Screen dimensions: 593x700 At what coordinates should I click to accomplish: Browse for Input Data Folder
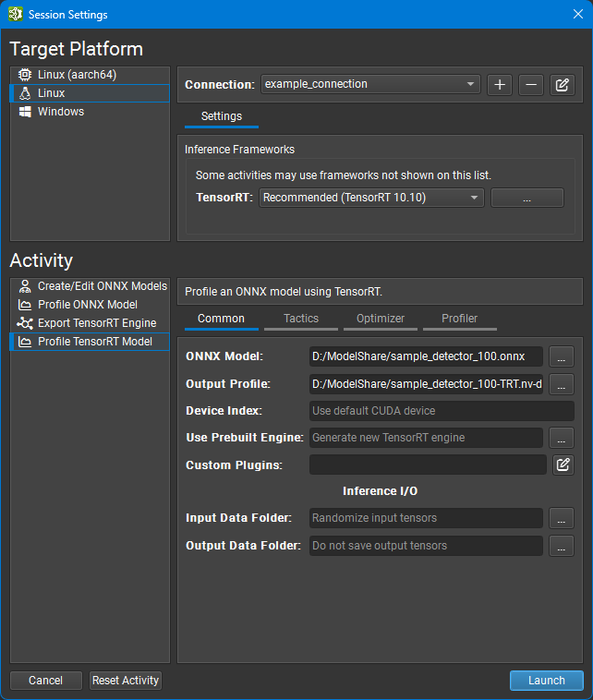click(x=562, y=519)
